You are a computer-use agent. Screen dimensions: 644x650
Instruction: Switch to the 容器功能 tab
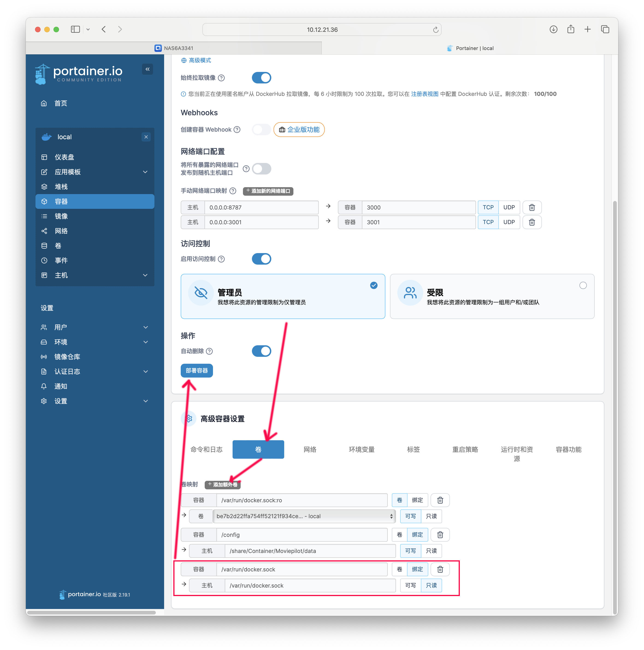pos(568,449)
